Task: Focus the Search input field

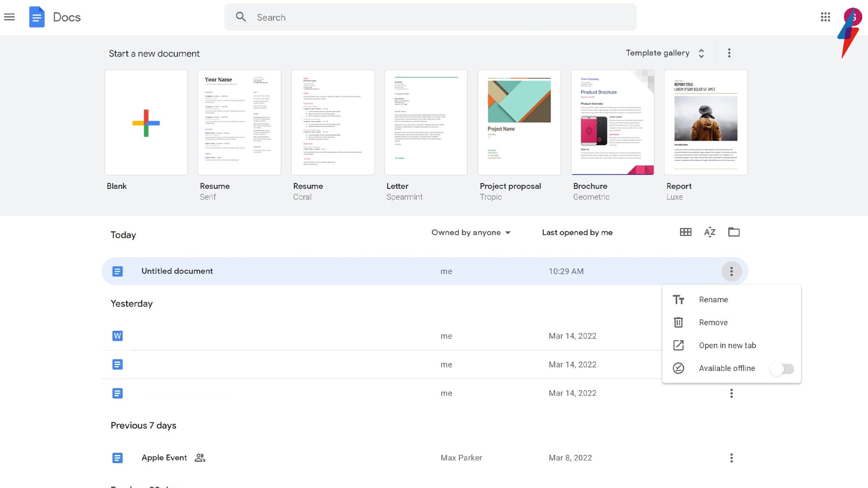Action: coord(430,17)
